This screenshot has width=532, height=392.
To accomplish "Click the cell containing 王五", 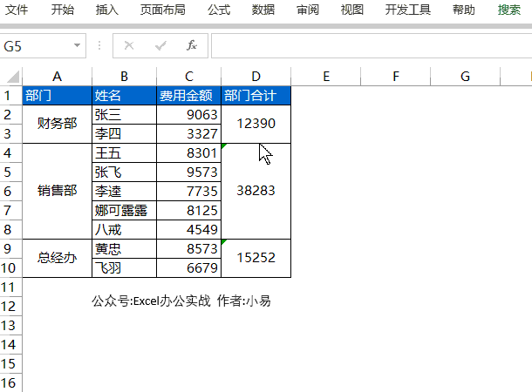I will coord(124,152).
